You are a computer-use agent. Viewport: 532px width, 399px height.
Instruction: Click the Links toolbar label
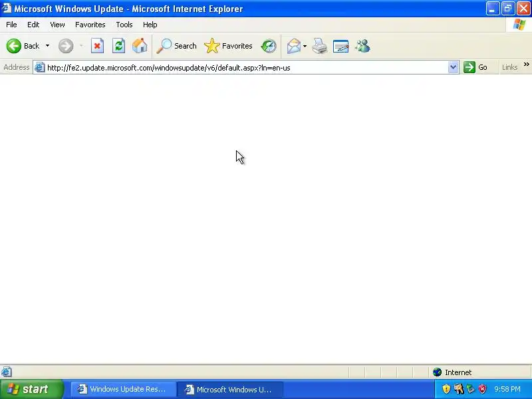coord(509,67)
